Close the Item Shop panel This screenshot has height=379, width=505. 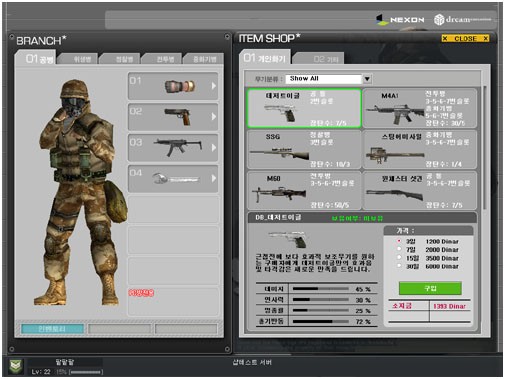465,39
